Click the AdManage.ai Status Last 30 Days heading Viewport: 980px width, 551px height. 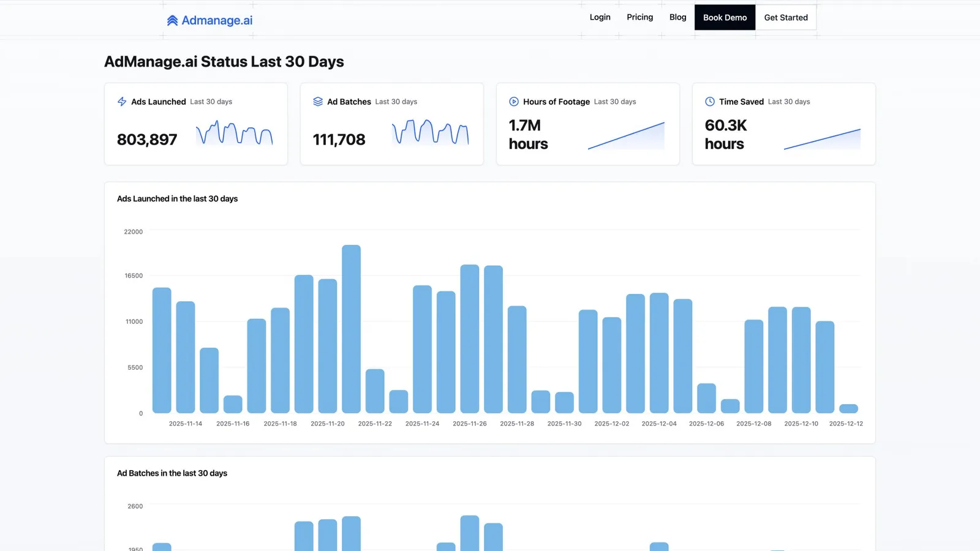(224, 62)
